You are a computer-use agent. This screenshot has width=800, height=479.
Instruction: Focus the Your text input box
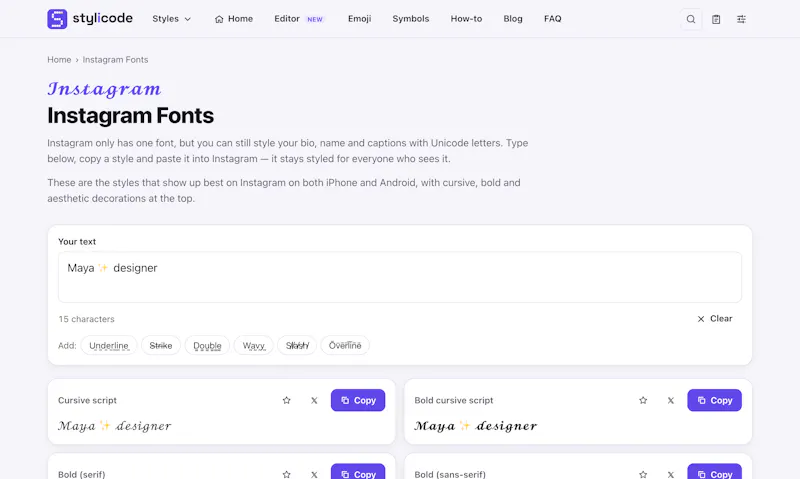point(399,277)
